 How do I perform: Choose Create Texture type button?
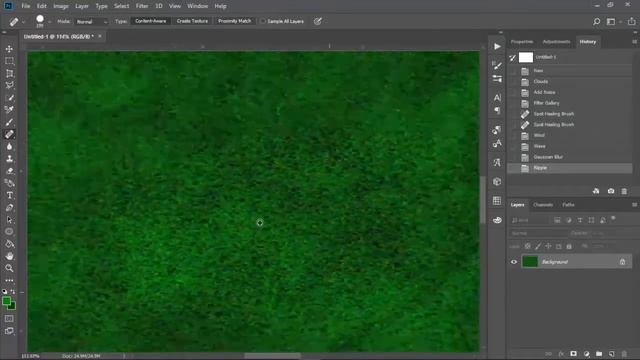click(192, 21)
